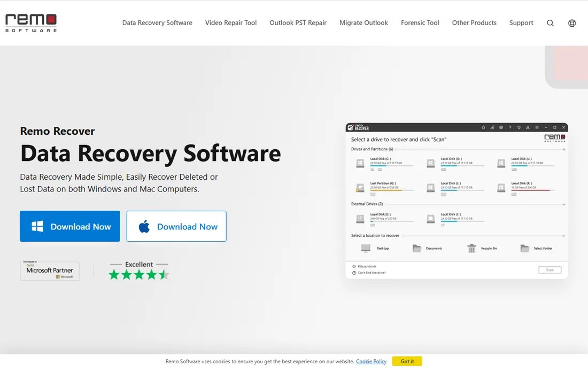Click the user account icon in Remo Recover titlebar
This screenshot has height=368, width=588.
(x=528, y=127)
